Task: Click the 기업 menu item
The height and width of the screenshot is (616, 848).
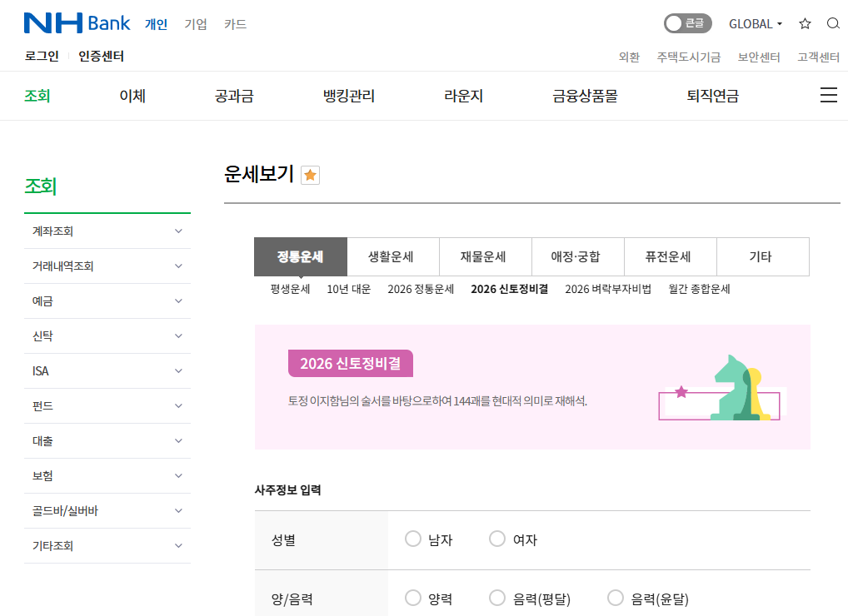Action: pos(196,24)
